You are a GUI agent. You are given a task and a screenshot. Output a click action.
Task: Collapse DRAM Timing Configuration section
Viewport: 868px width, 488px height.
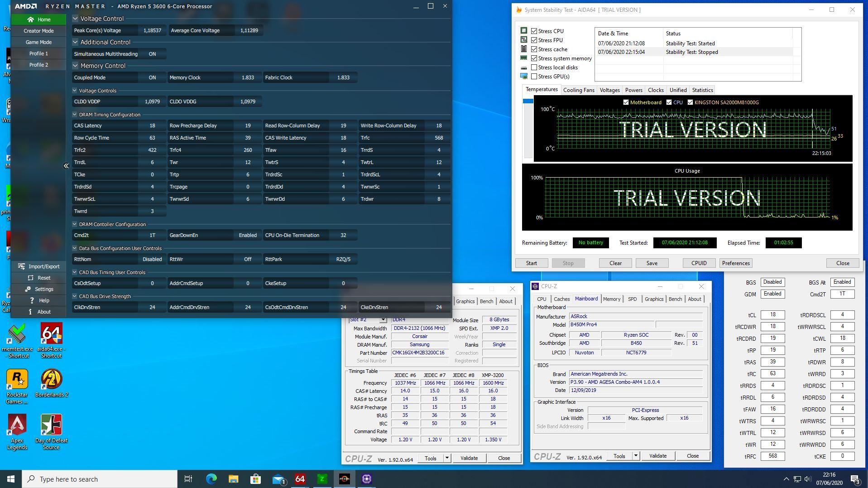(75, 115)
